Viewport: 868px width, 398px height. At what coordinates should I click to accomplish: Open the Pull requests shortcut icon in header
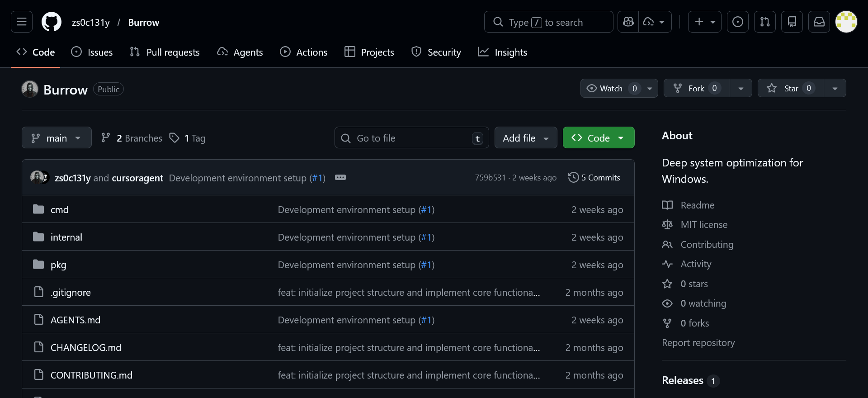pyautogui.click(x=765, y=22)
